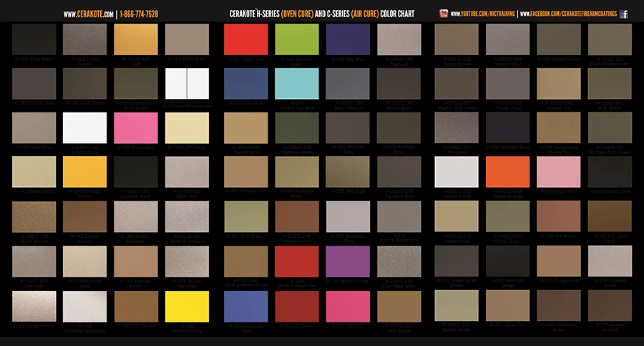Pick the H-150 Savage Stainless swatch
Image resolution: width=644 pixels, height=346 pixels.
136,217
